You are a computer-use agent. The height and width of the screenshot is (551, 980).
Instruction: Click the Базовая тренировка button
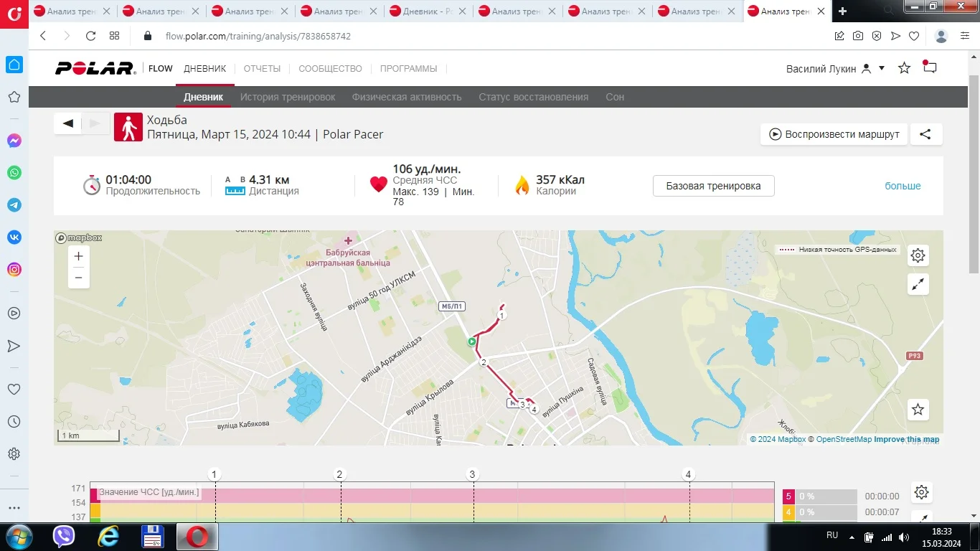713,186
